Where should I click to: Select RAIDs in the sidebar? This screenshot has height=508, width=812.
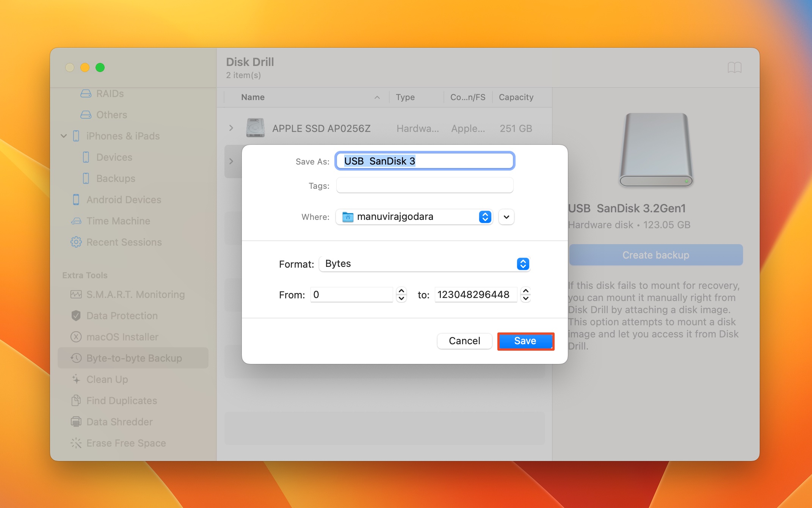[x=110, y=94]
